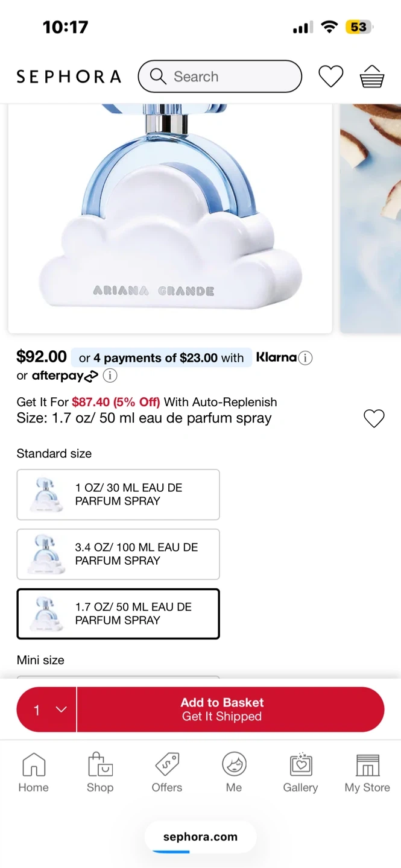This screenshot has width=401, height=868.
Task: Go to the Home tab
Action: 33,773
